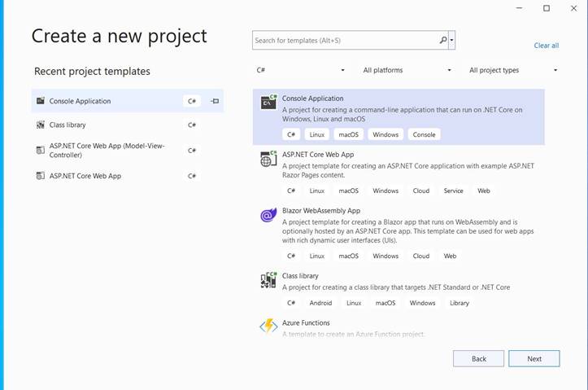Click the Blazor WebAssembly App icon

[x=268, y=215]
